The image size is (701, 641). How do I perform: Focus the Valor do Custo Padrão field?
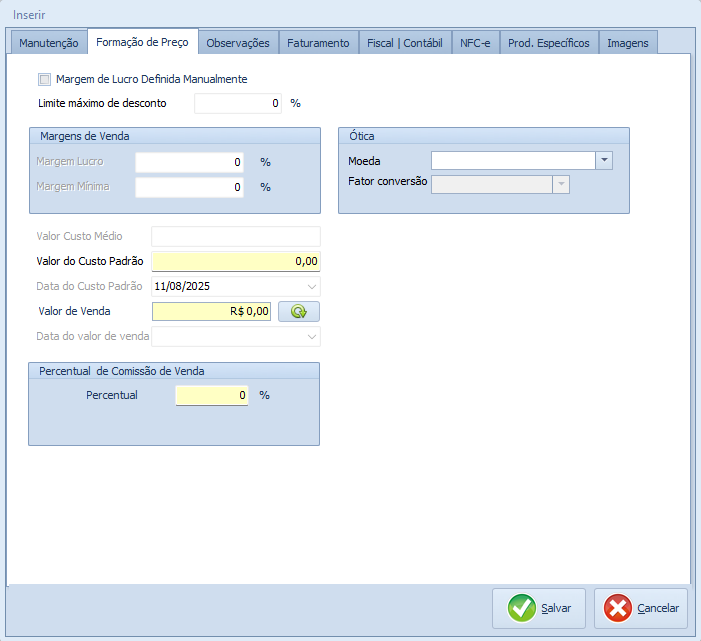tap(235, 261)
